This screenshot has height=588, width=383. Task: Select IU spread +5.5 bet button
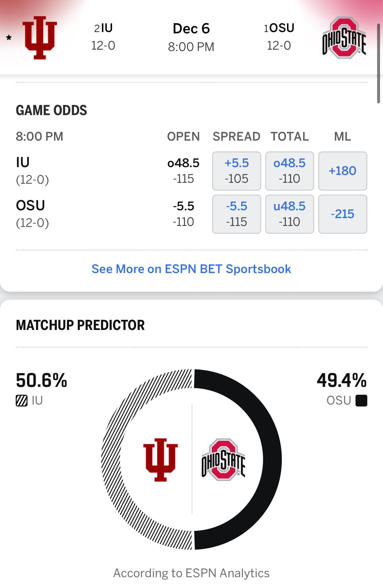[x=236, y=171]
